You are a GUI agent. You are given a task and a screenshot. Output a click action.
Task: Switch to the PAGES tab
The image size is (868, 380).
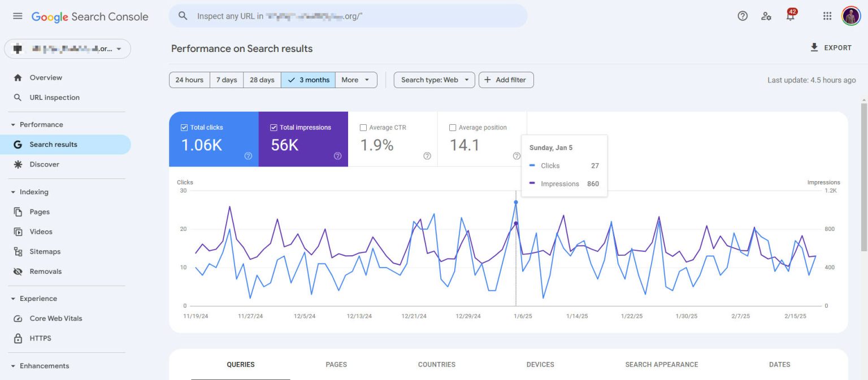(336, 364)
